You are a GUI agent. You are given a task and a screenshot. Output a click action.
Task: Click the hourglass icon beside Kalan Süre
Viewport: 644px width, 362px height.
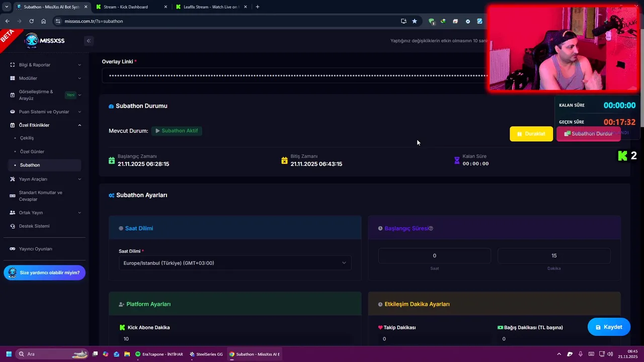tap(457, 160)
